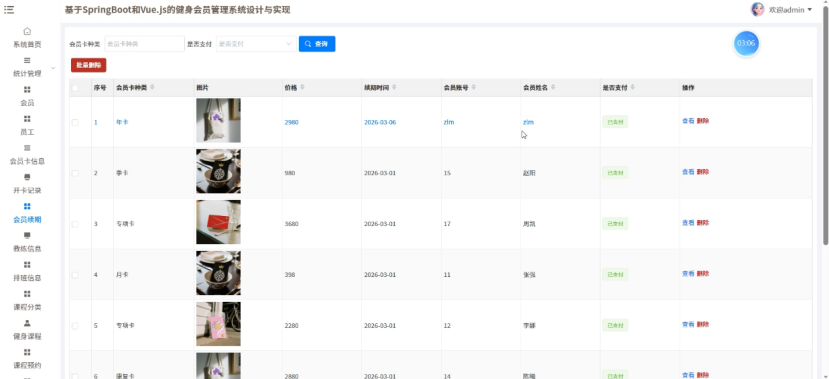Check the checkbox for row 4 月卡

(75, 275)
